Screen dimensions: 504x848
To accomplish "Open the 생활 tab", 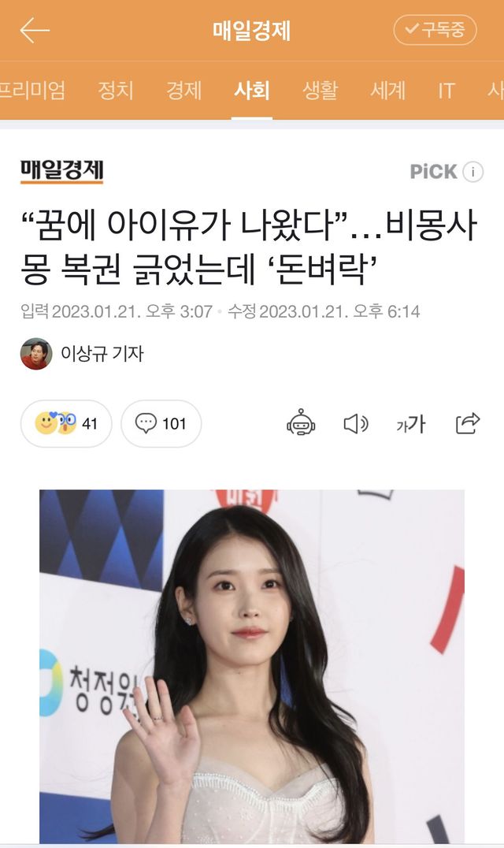I will [320, 91].
